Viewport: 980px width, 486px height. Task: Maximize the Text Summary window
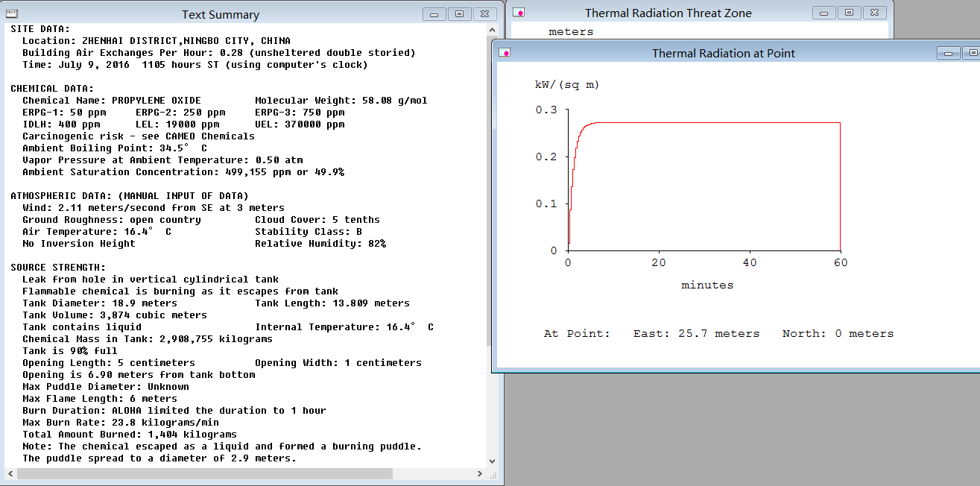pos(460,14)
